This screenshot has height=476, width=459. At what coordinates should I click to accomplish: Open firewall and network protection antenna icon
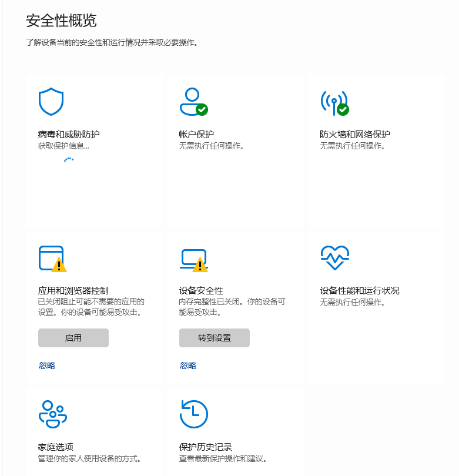pyautogui.click(x=334, y=103)
